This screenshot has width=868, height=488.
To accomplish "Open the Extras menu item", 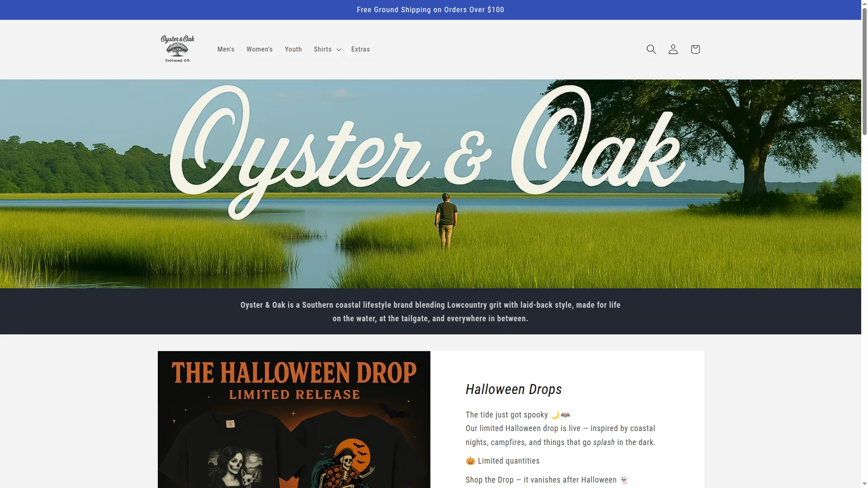I will (360, 49).
